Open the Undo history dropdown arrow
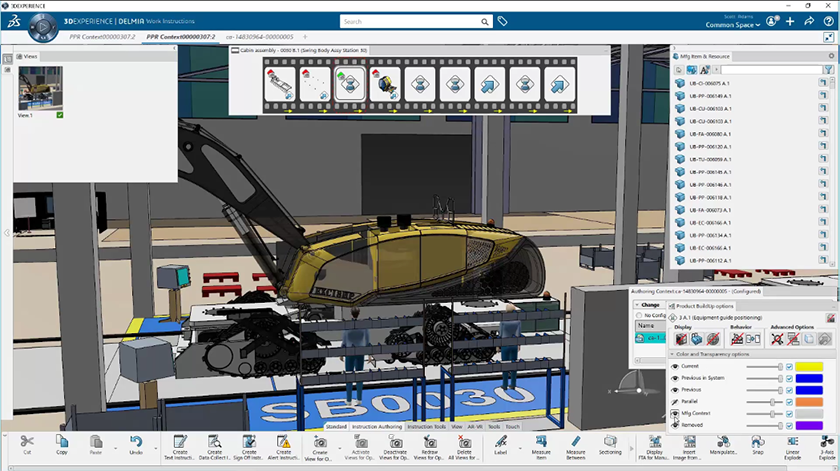 tap(156, 448)
